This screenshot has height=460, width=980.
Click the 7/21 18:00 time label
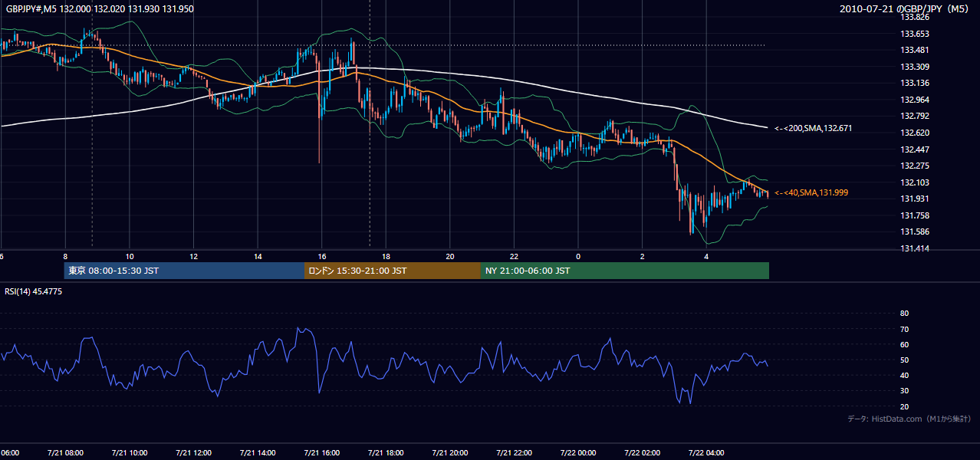tap(386, 453)
